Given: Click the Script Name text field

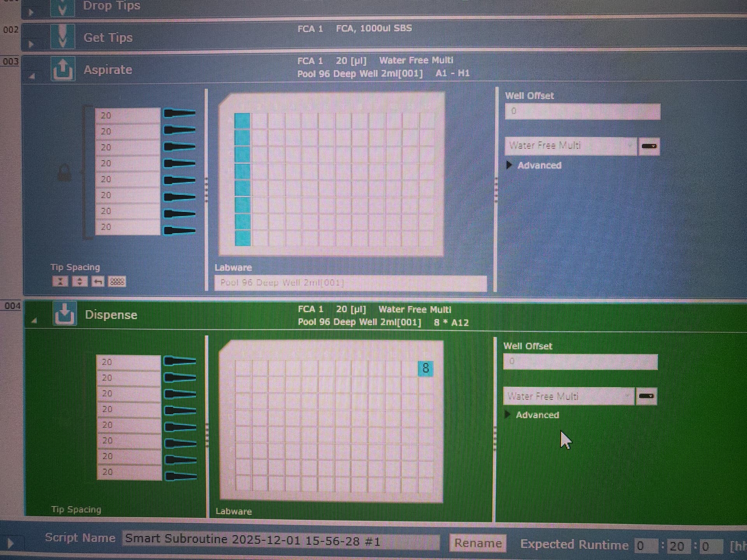Looking at the screenshot, I should click(280, 540).
